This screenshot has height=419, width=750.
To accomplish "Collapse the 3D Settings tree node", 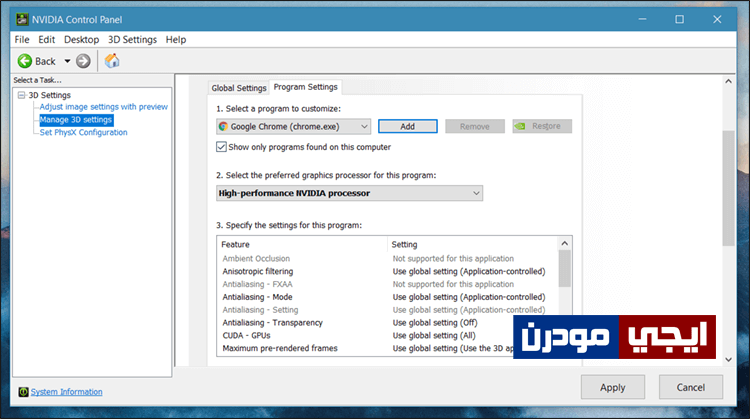I will pos(22,95).
